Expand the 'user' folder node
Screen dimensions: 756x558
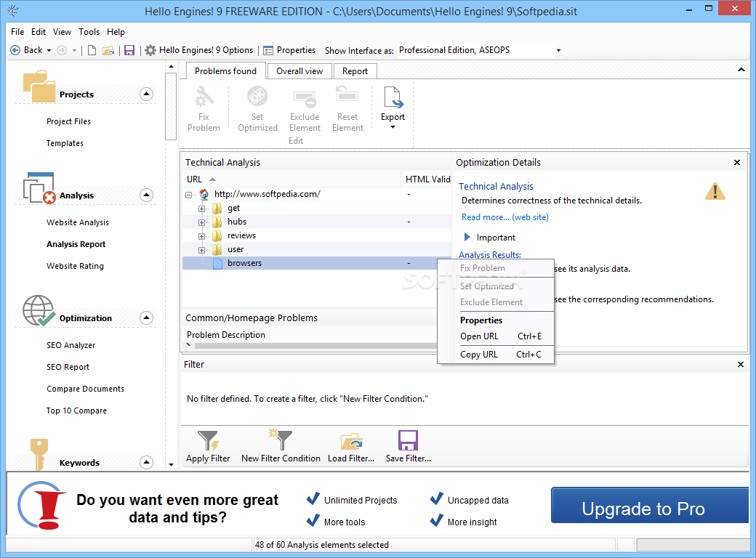click(x=201, y=250)
